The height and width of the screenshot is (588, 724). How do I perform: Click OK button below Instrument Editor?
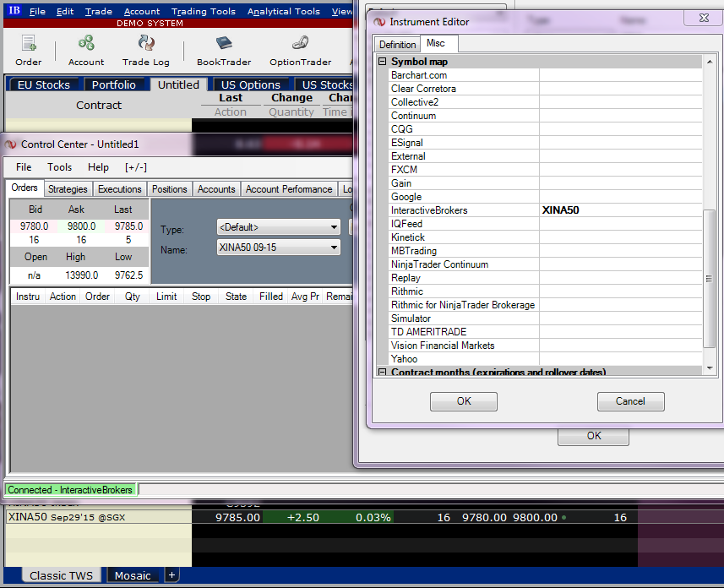[593, 436]
